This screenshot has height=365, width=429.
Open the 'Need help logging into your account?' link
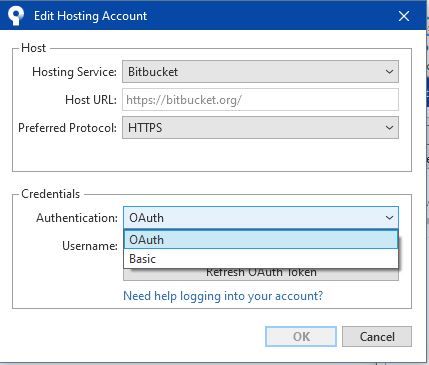pos(223,296)
